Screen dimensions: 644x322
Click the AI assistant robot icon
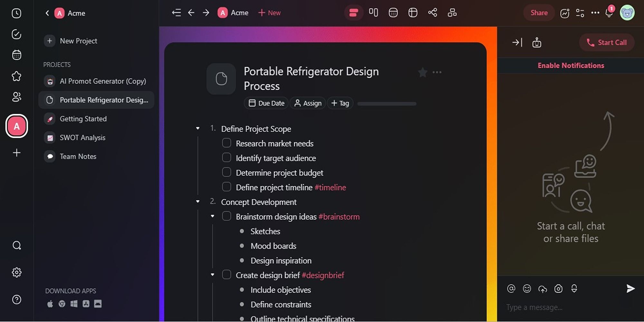536,42
